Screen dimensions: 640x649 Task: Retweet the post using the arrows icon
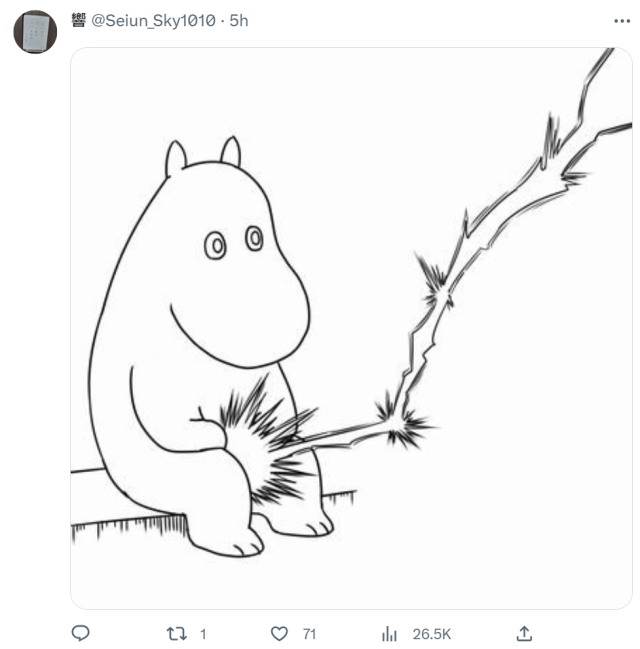(176, 633)
